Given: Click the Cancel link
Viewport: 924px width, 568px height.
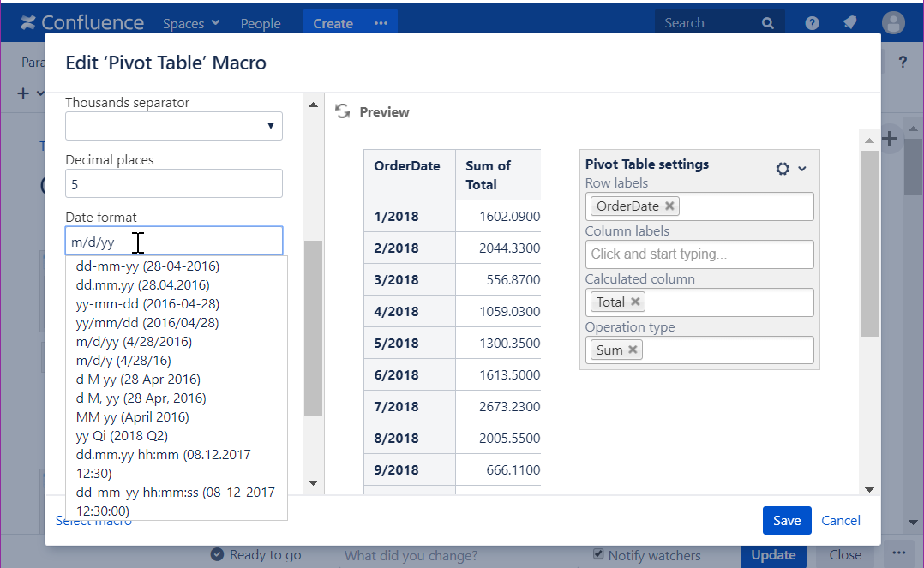Looking at the screenshot, I should [841, 520].
